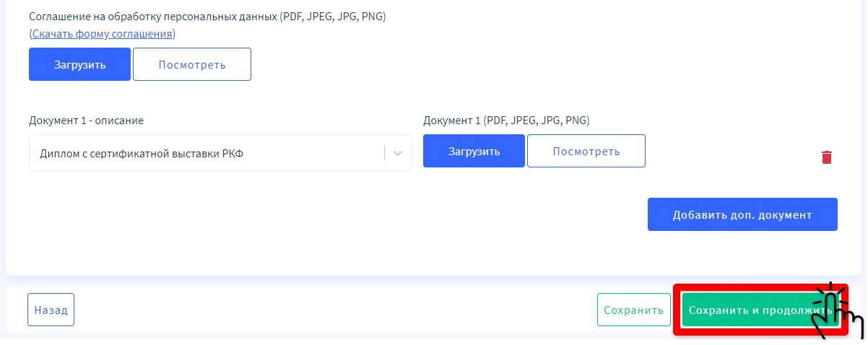Viewport: 868px width, 345px height.
Task: Select the 'Документ 1 - описание' field label
Action: [86, 121]
